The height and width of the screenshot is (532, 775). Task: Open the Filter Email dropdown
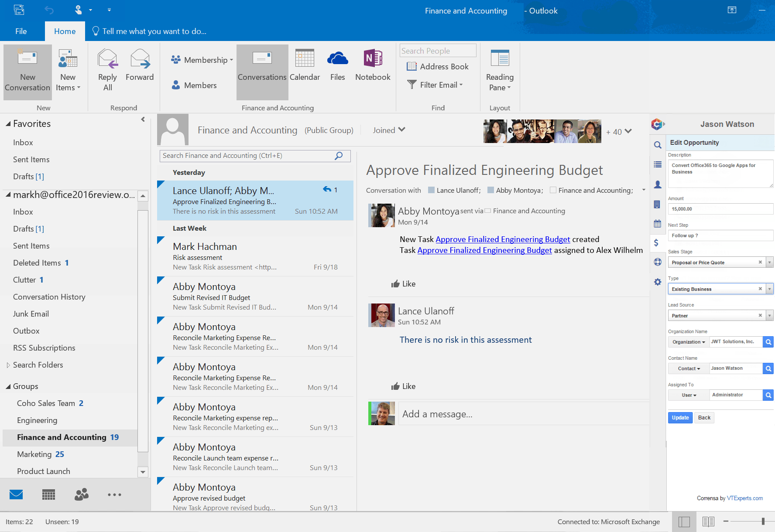436,85
